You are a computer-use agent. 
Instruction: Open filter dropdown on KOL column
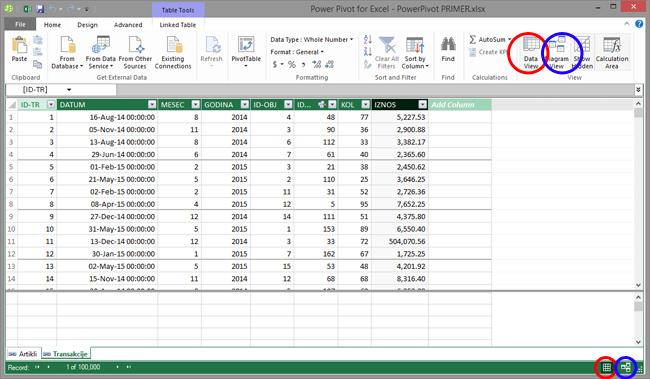point(365,104)
